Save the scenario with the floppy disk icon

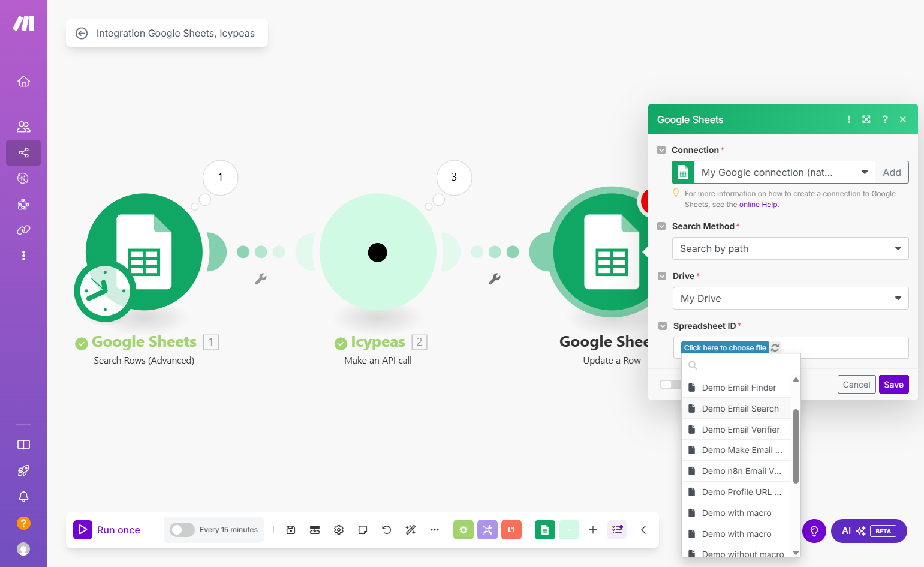click(291, 530)
